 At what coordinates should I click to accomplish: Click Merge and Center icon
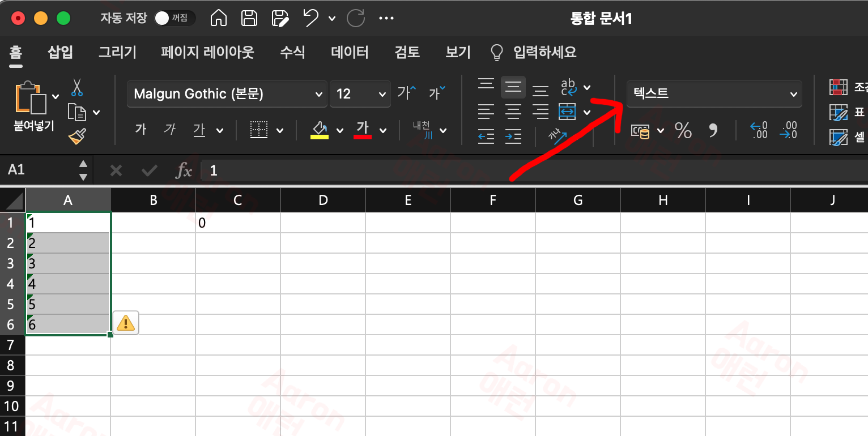pyautogui.click(x=567, y=112)
